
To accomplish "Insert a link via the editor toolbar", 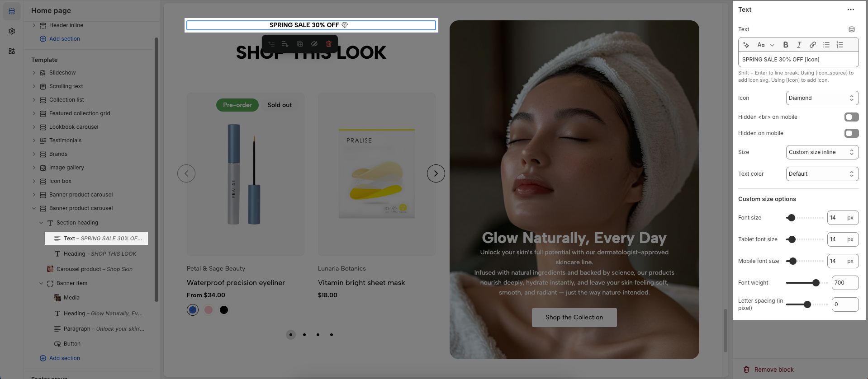I will [813, 45].
